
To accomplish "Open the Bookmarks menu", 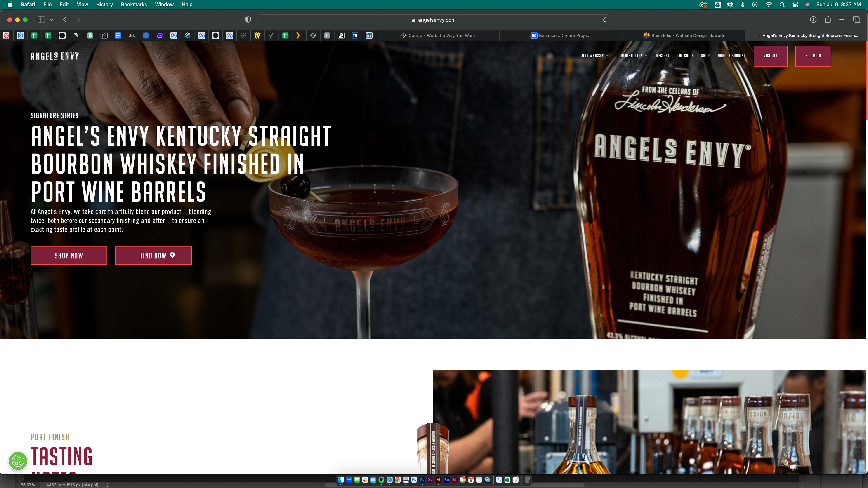I will 134,4.
